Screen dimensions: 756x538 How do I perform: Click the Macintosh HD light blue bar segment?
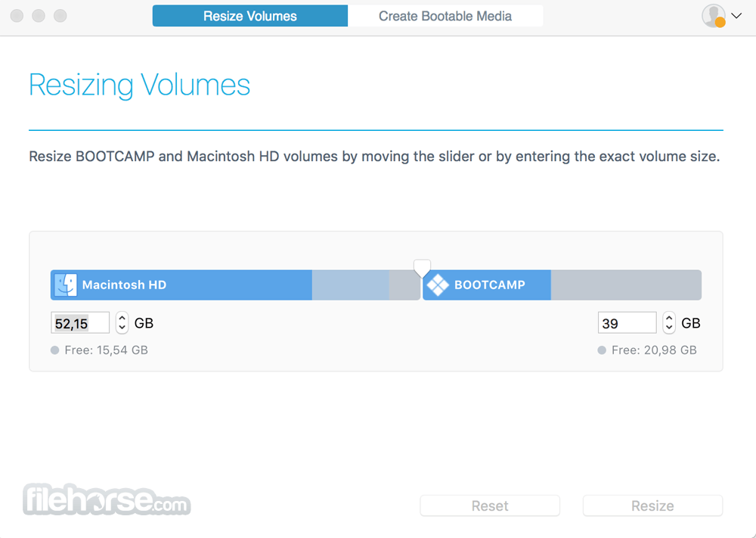pyautogui.click(x=351, y=285)
